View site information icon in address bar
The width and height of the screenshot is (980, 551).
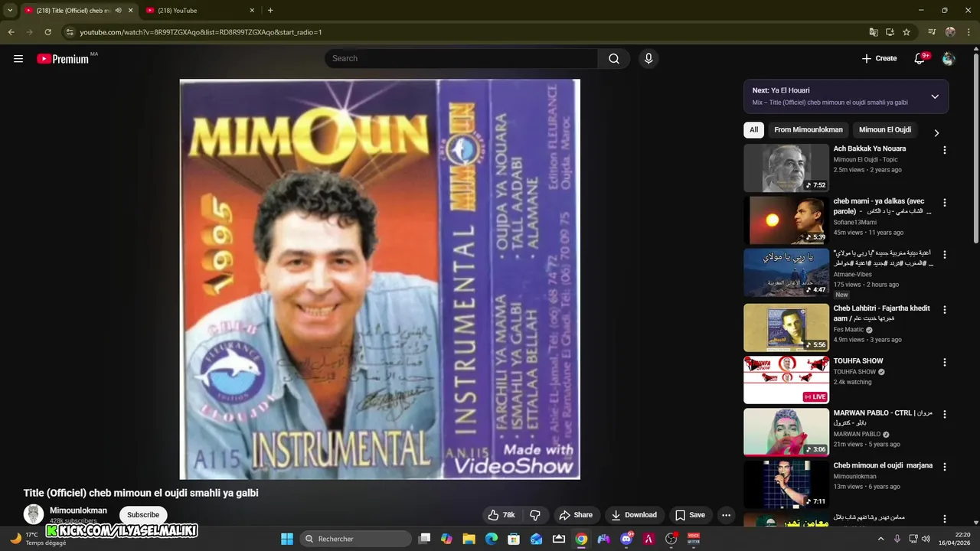coord(70,32)
